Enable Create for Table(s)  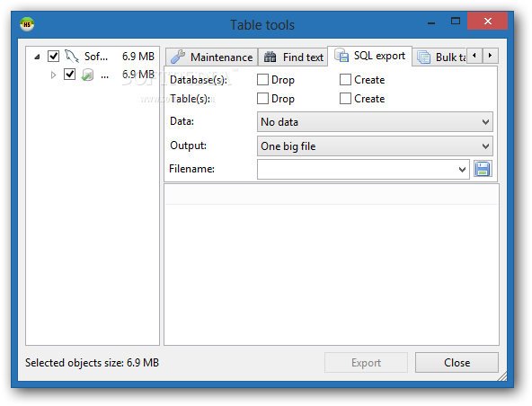click(x=345, y=99)
